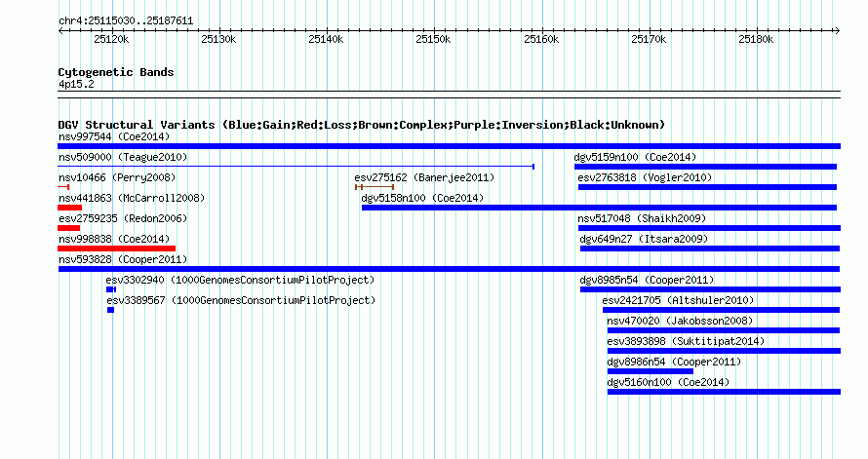Click the thin nsv509000 Teague2010 span line
Image resolution: width=868 pixels, height=459 pixels.
(296, 166)
